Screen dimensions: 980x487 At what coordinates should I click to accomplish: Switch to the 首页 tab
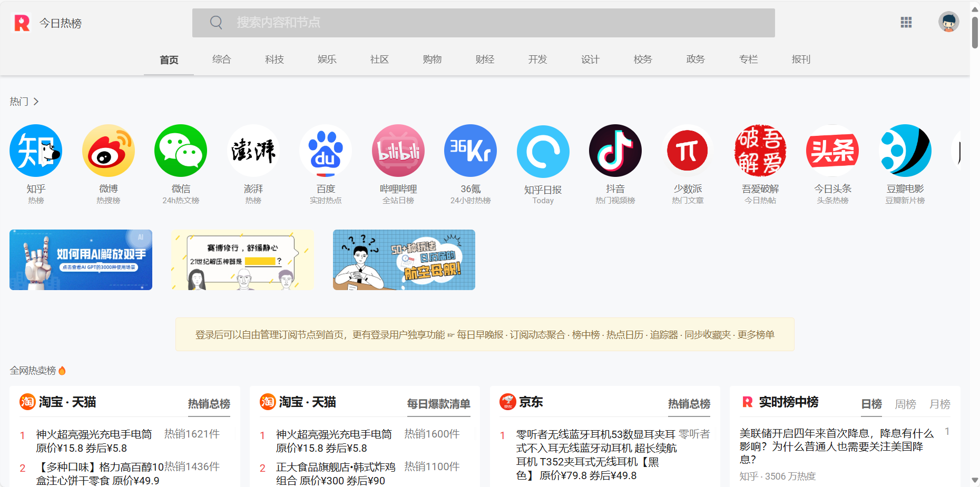(169, 59)
